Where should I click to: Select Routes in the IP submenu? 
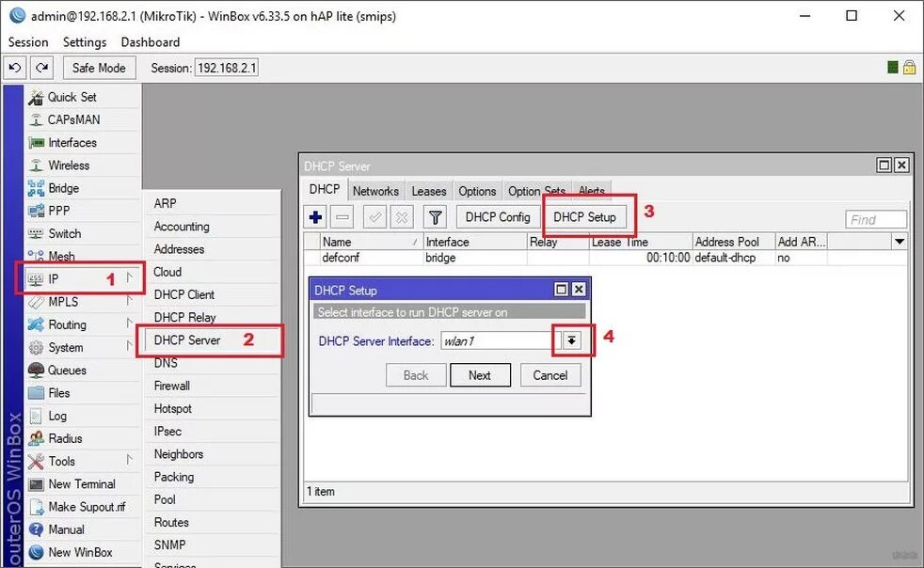(x=211, y=523)
